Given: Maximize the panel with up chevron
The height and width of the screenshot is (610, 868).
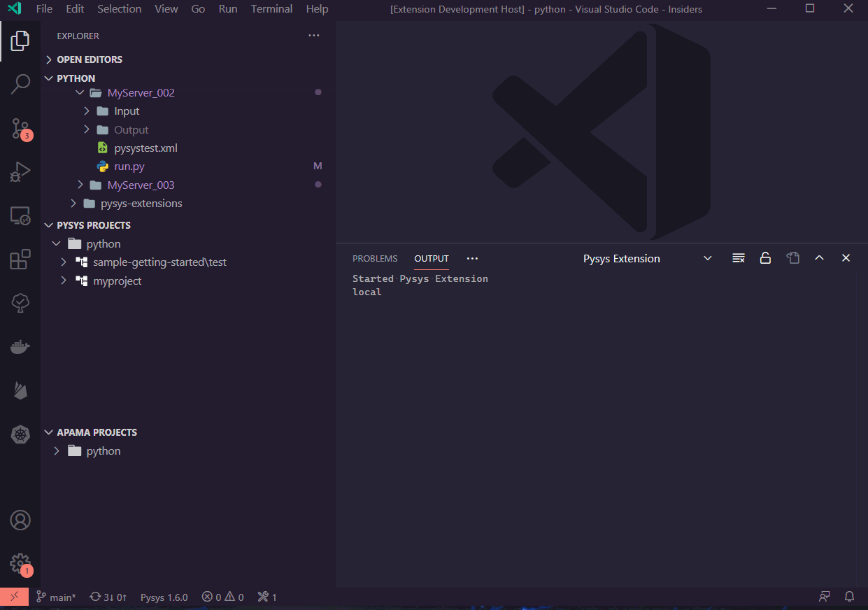Looking at the screenshot, I should click(x=819, y=258).
